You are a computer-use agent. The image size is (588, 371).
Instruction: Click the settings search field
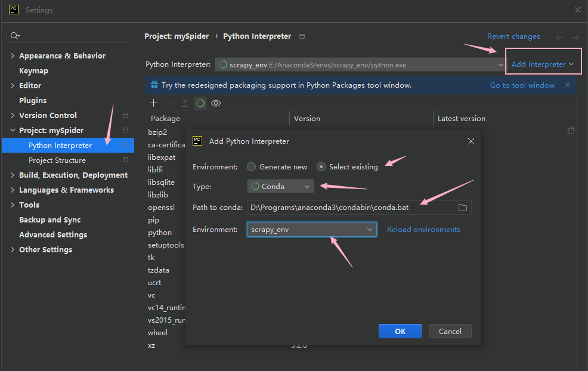68,36
